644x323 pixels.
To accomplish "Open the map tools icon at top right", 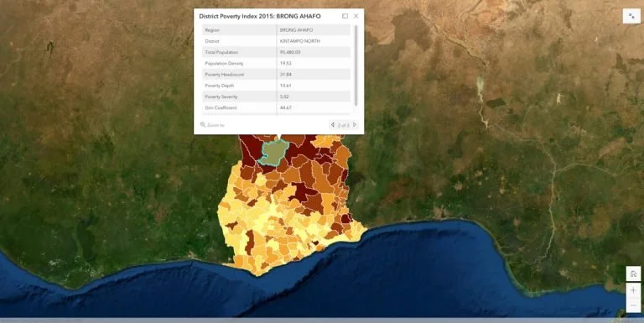I will point(631,16).
